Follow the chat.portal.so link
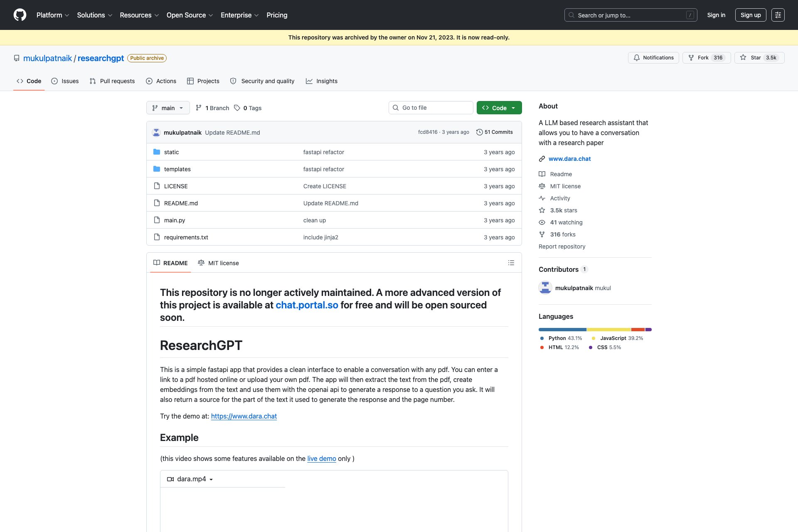Screen dimensions: 798x532 [307, 305]
